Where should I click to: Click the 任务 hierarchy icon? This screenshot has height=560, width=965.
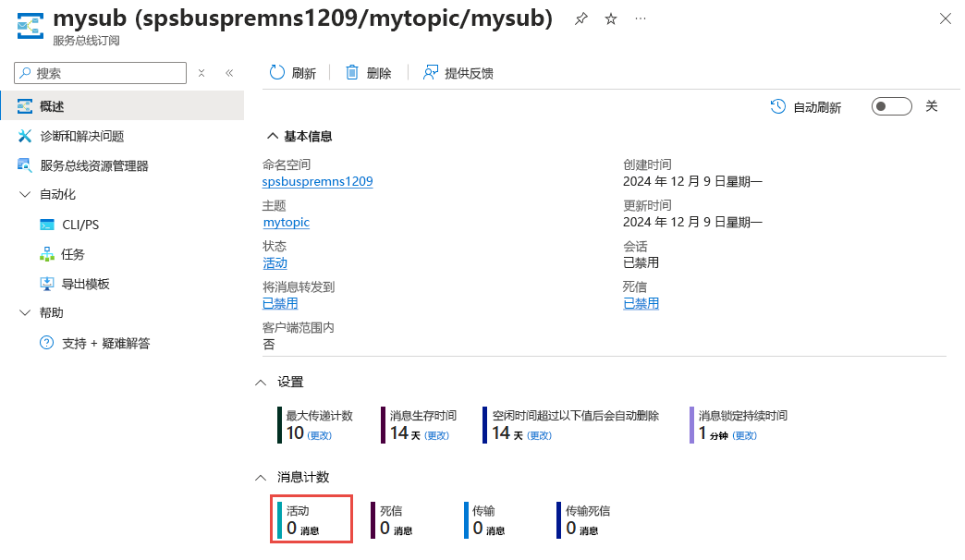[47, 254]
